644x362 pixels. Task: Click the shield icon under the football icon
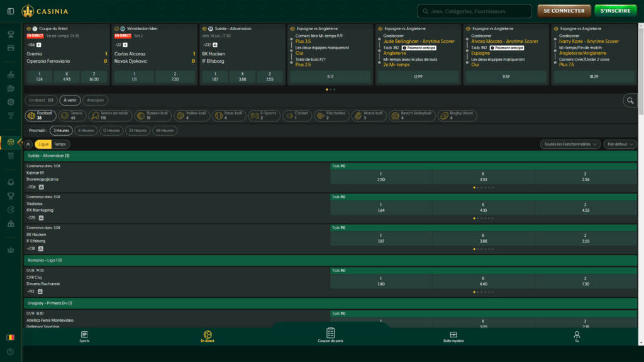pos(11,156)
